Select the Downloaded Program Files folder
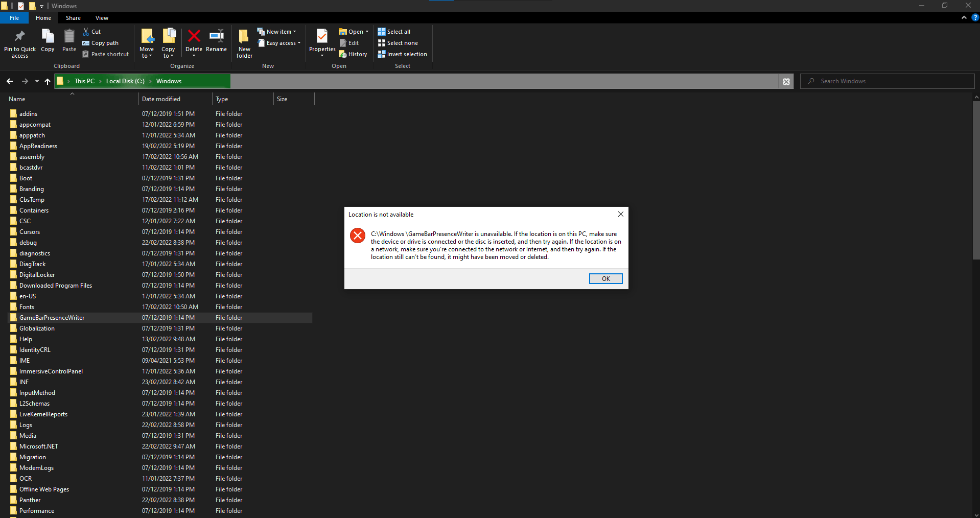Viewport: 980px width, 518px height. [160, 286]
